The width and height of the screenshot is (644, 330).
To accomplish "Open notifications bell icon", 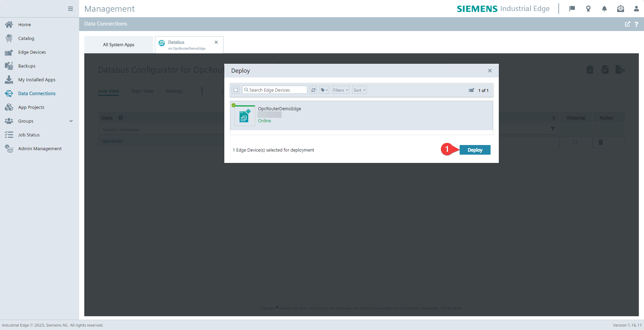I will [604, 9].
